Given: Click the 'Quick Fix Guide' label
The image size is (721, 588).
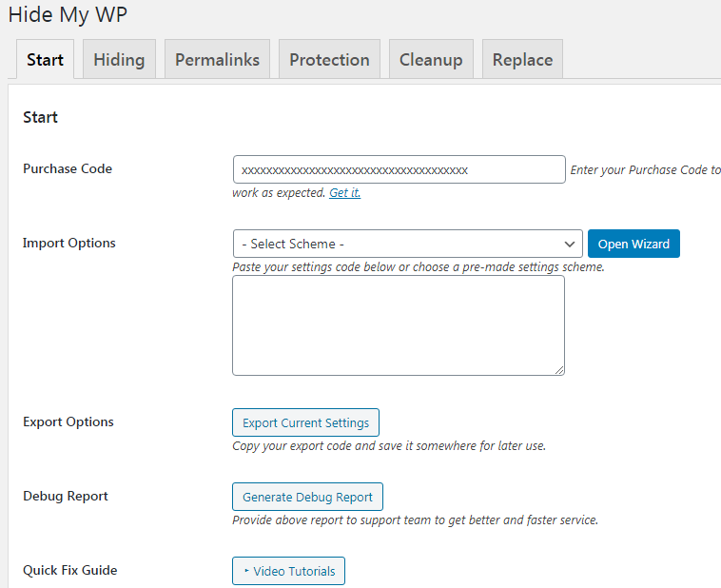Looking at the screenshot, I should click(x=69, y=570).
